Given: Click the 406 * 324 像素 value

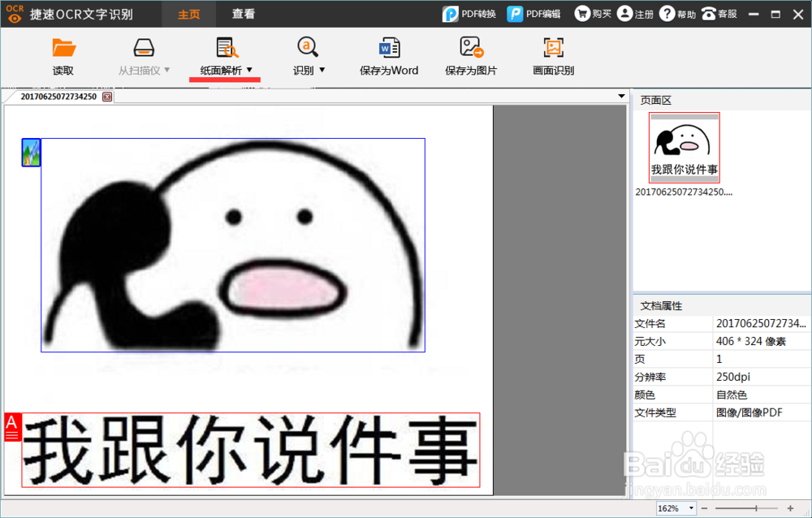Looking at the screenshot, I should pyautogui.click(x=751, y=341).
